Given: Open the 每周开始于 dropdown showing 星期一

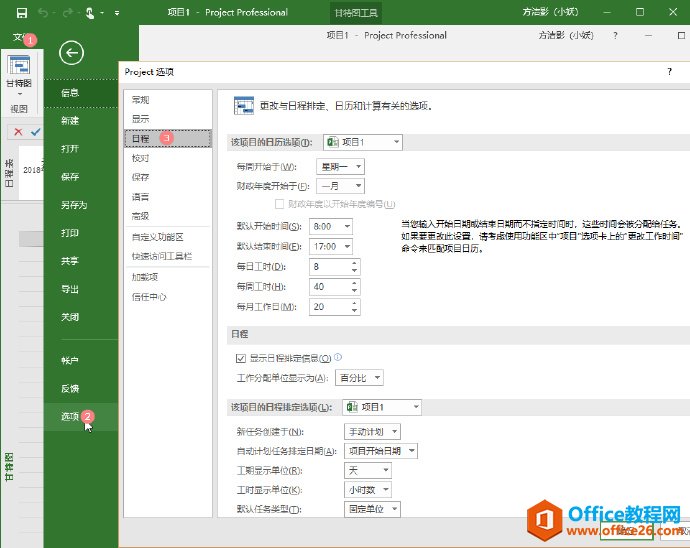Looking at the screenshot, I should pyautogui.click(x=340, y=166).
